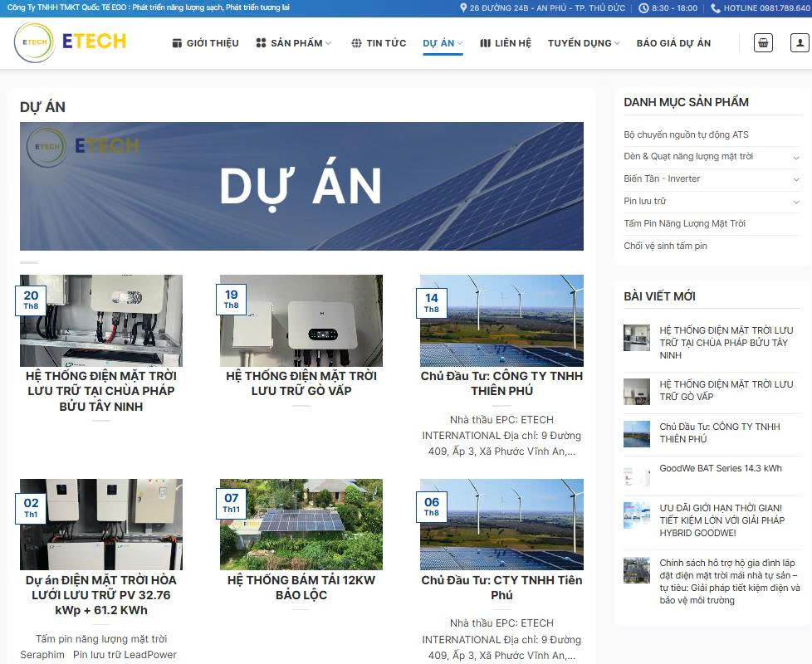Open Bộ chuyển nguồn tự động ATS link
The image size is (812, 664).
point(686,134)
